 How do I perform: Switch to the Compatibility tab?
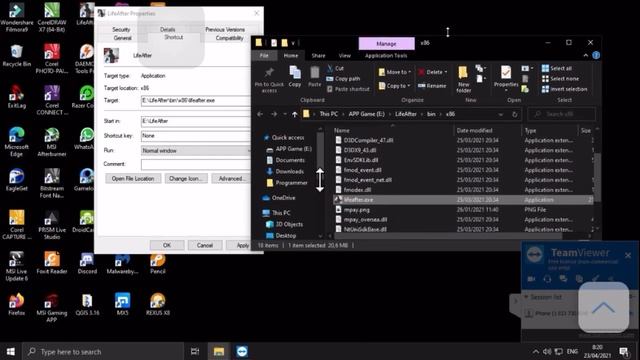coord(229,38)
